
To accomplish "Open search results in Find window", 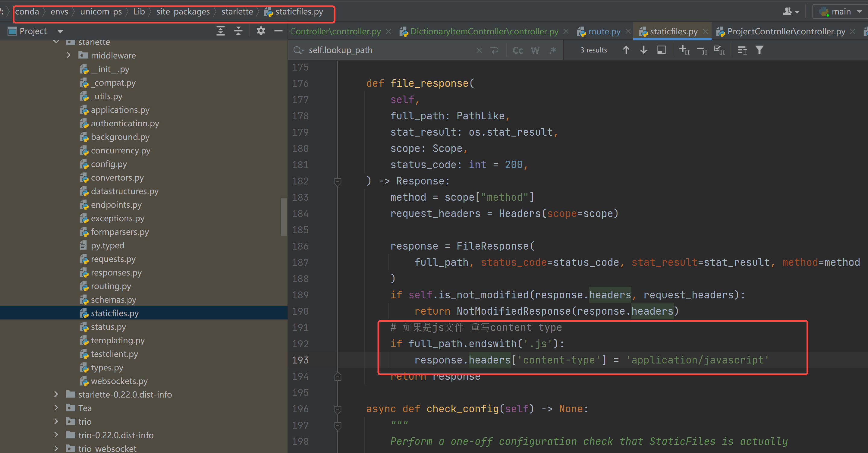I will tap(742, 50).
